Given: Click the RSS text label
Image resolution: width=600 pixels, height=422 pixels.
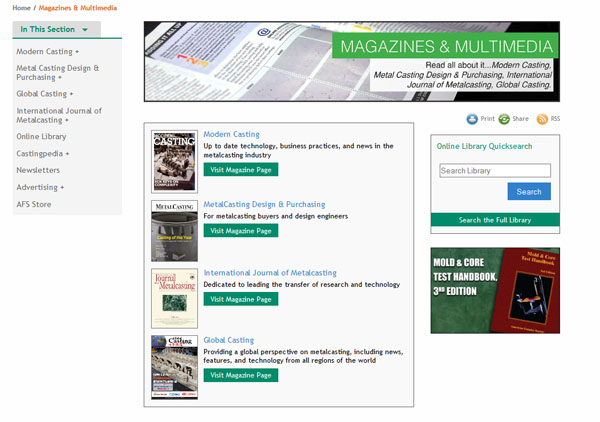Looking at the screenshot, I should click(x=555, y=119).
